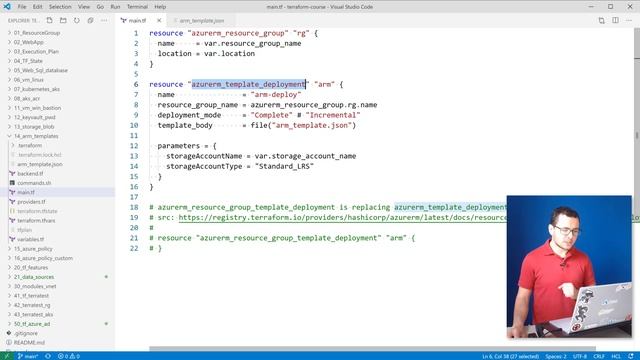The width and height of the screenshot is (640, 360).
Task: Open the Edit menu
Action: (38, 7)
